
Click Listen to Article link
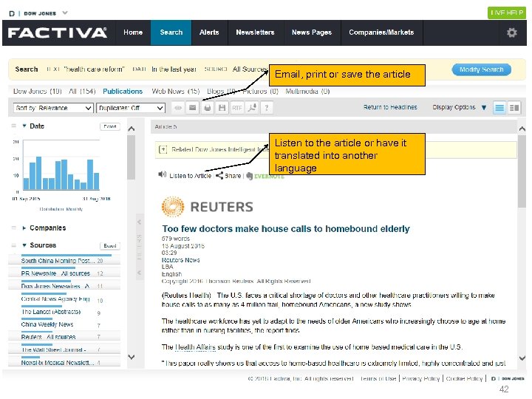(x=191, y=176)
